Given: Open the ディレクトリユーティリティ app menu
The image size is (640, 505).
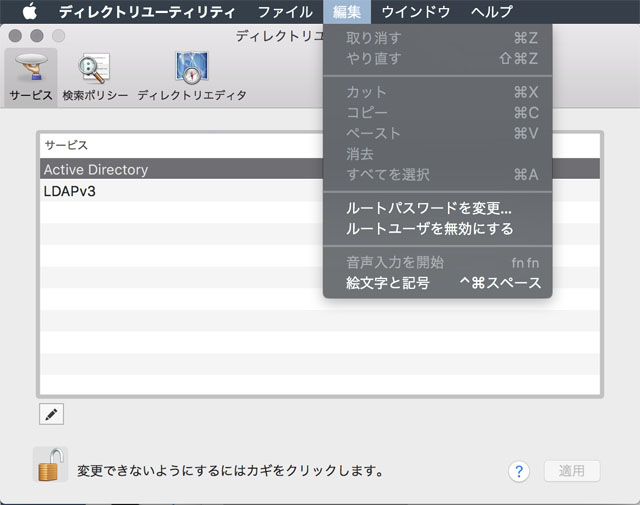Looking at the screenshot, I should pos(147,12).
